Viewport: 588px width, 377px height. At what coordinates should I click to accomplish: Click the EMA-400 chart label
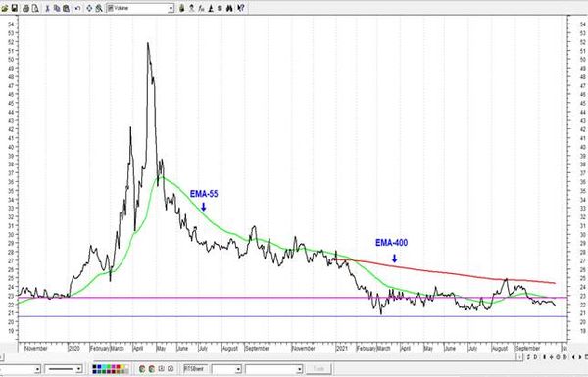(x=391, y=243)
